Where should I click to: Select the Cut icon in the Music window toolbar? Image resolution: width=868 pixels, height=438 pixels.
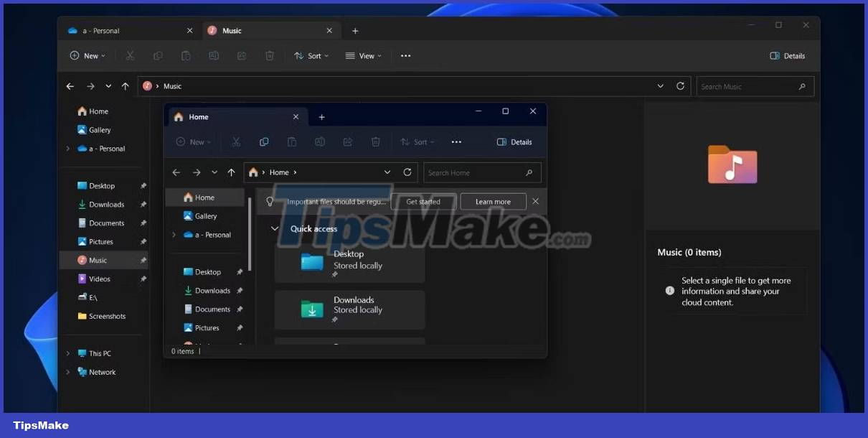pyautogui.click(x=130, y=55)
